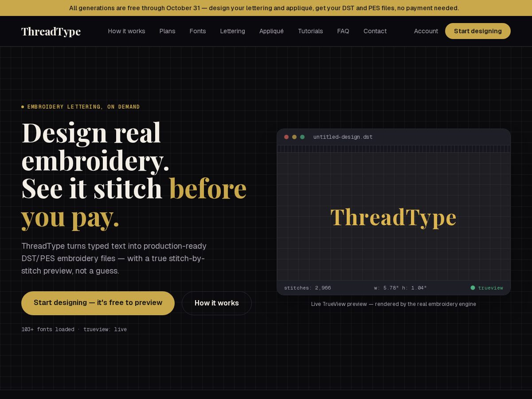The image size is (532, 399).
Task: Click the hero How it works button
Action: pos(217,303)
